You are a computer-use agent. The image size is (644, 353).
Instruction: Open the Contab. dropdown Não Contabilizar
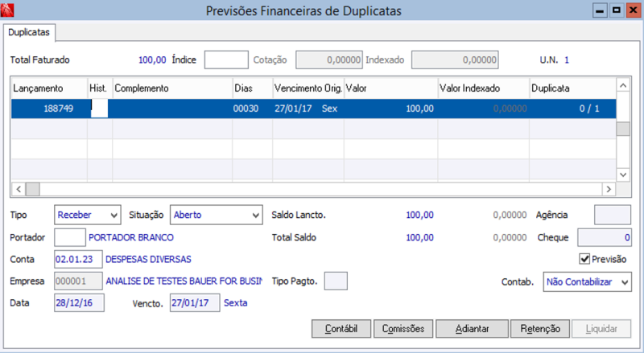click(x=588, y=282)
